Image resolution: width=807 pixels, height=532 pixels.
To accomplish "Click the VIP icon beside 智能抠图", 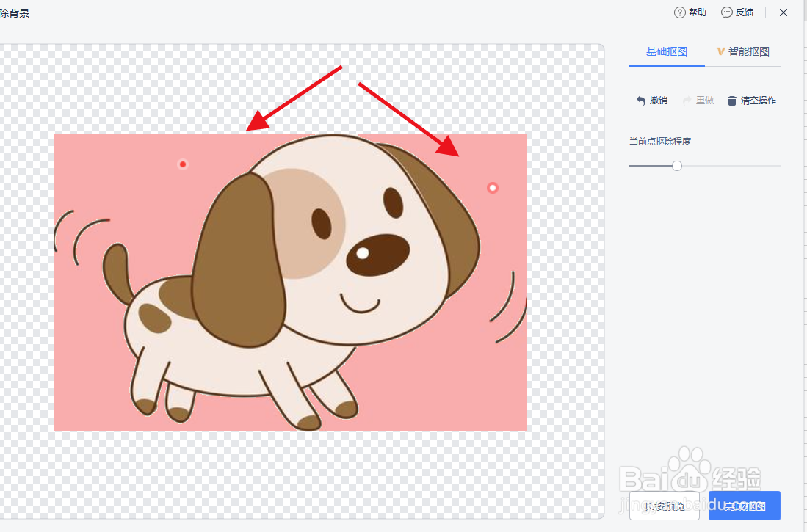I will (x=720, y=51).
